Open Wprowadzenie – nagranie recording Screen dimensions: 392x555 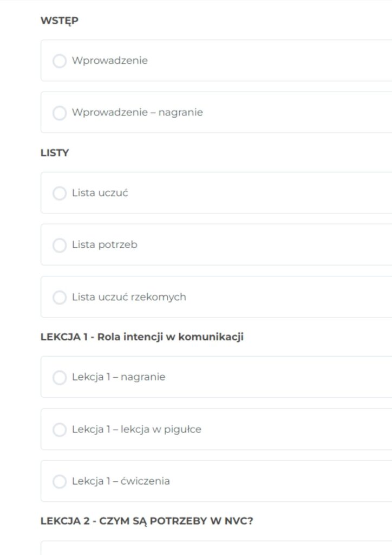[x=138, y=113]
